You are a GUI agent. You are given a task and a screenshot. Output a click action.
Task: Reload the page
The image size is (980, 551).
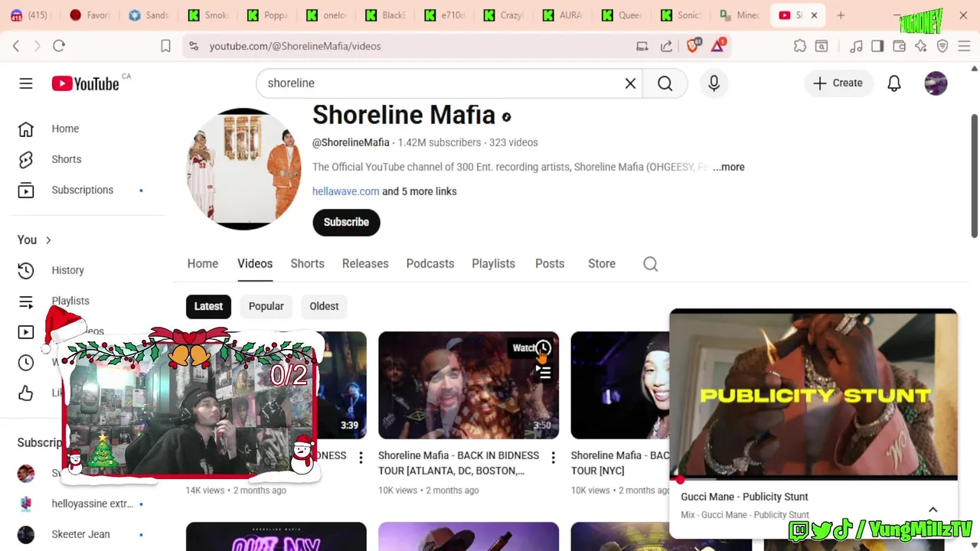[x=59, y=46]
